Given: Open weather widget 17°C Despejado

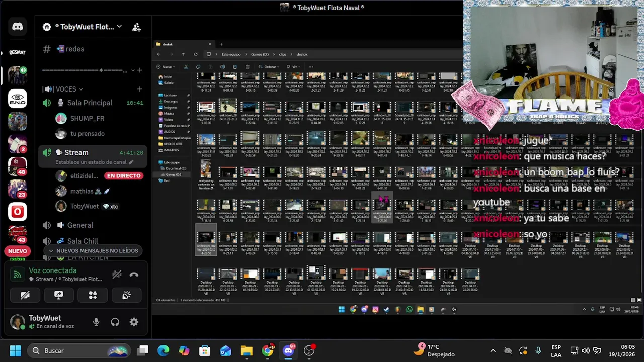Looking at the screenshot, I should [434, 350].
